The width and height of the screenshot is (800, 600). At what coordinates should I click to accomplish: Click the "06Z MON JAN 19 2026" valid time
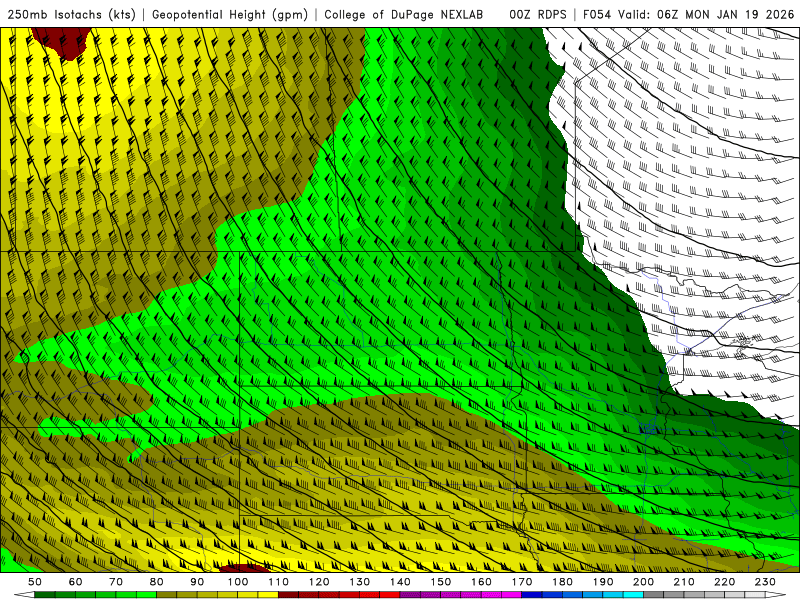pos(726,14)
